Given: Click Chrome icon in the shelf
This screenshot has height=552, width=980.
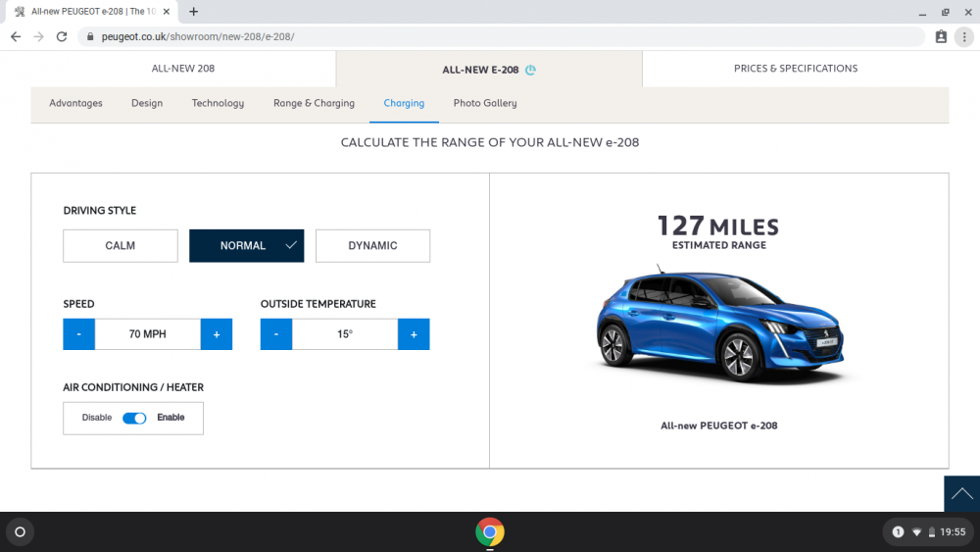Looking at the screenshot, I should [490, 532].
